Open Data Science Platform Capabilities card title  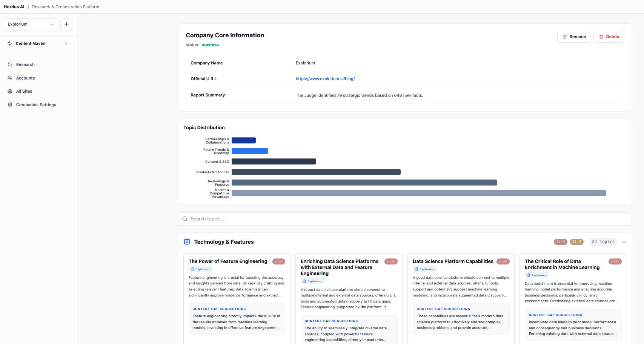453,261
